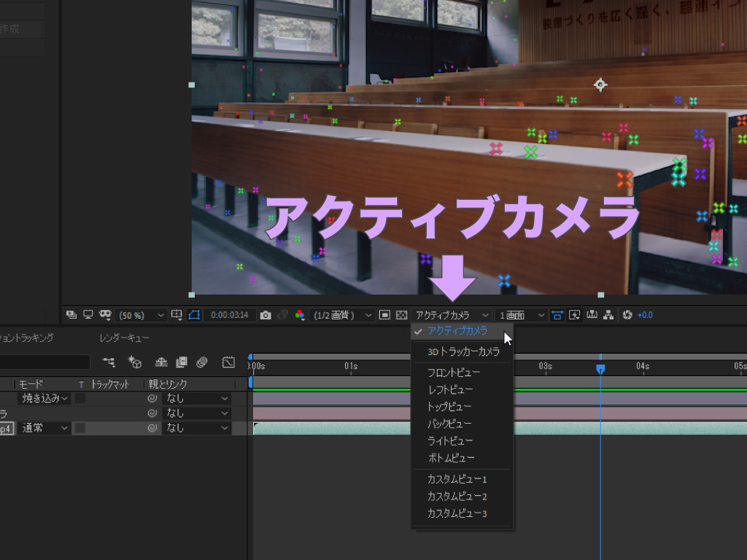747x560 pixels.
Task: Enable frame blending icon in timeline
Action: click(x=182, y=362)
